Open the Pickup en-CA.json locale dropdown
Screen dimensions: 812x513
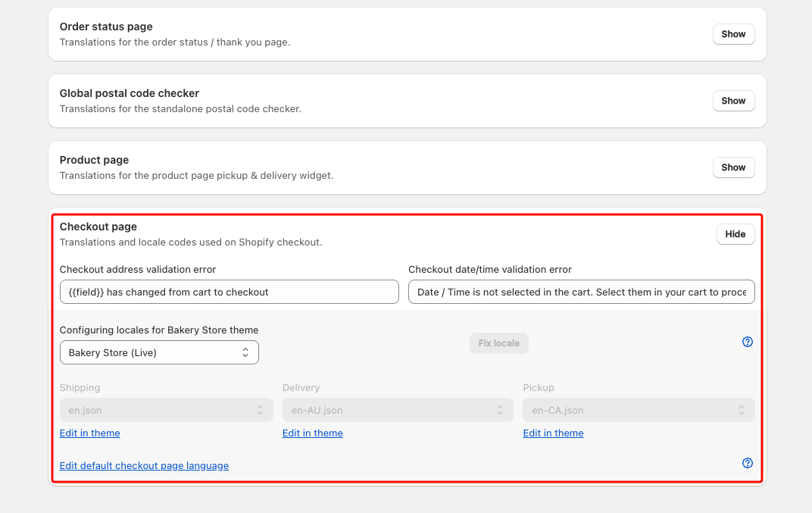639,411
